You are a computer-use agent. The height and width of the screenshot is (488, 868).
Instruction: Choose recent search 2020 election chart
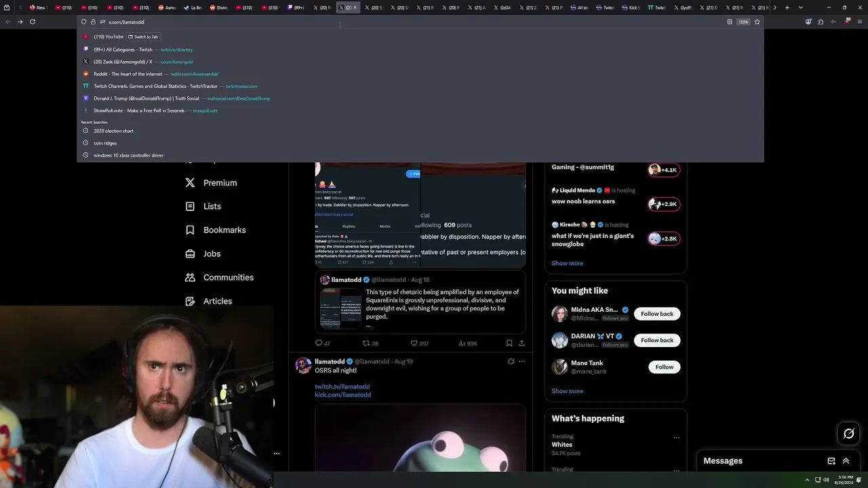pyautogui.click(x=420, y=131)
